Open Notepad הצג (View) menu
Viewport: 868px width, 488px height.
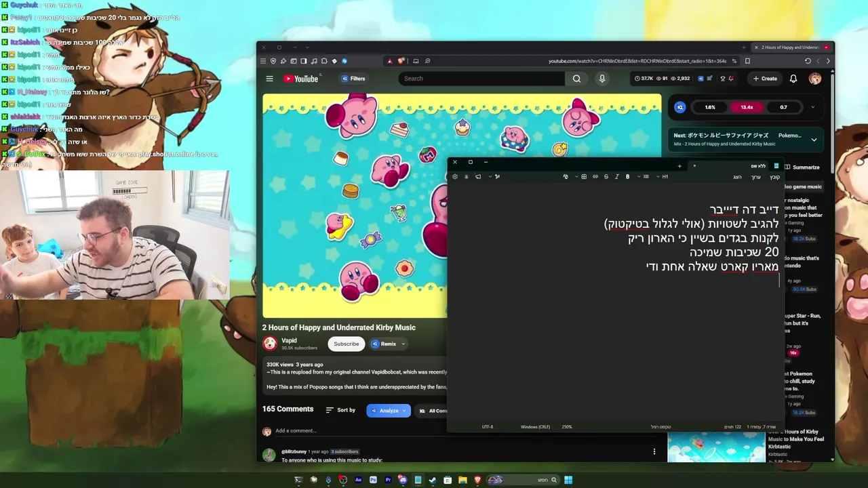(x=737, y=177)
